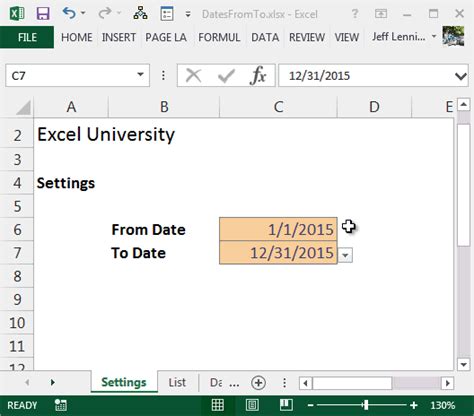This screenshot has height=416, width=474.
Task: Switch to the DATA ribbon tab
Action: tap(265, 37)
